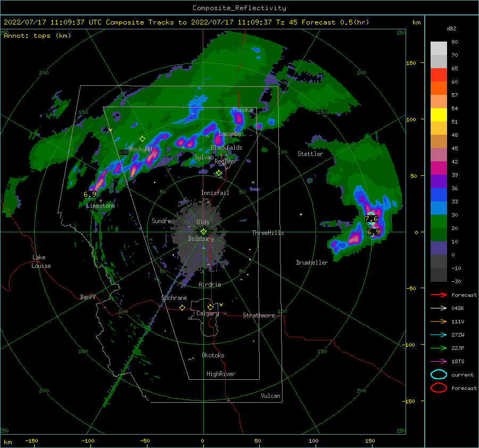Click the Stettler city label

310,154
